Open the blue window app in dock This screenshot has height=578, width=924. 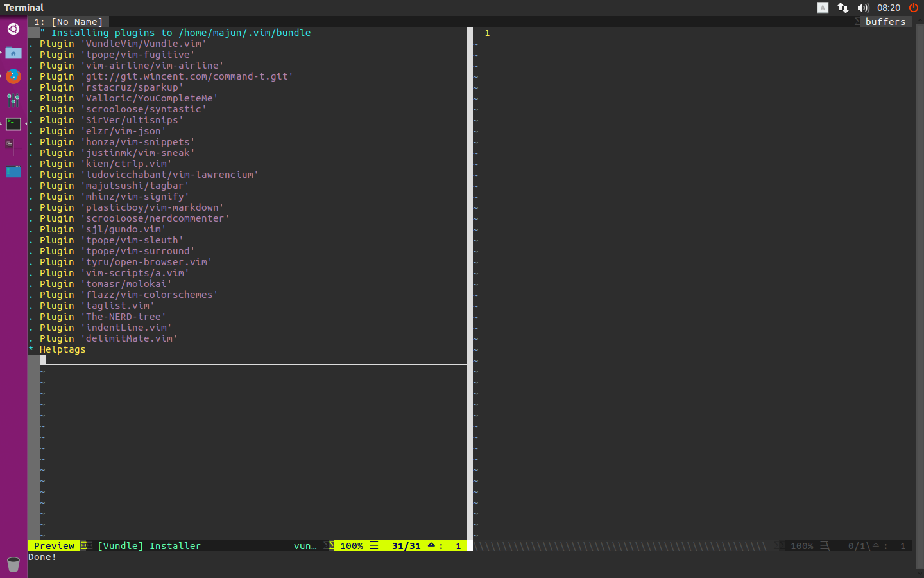[x=13, y=171]
